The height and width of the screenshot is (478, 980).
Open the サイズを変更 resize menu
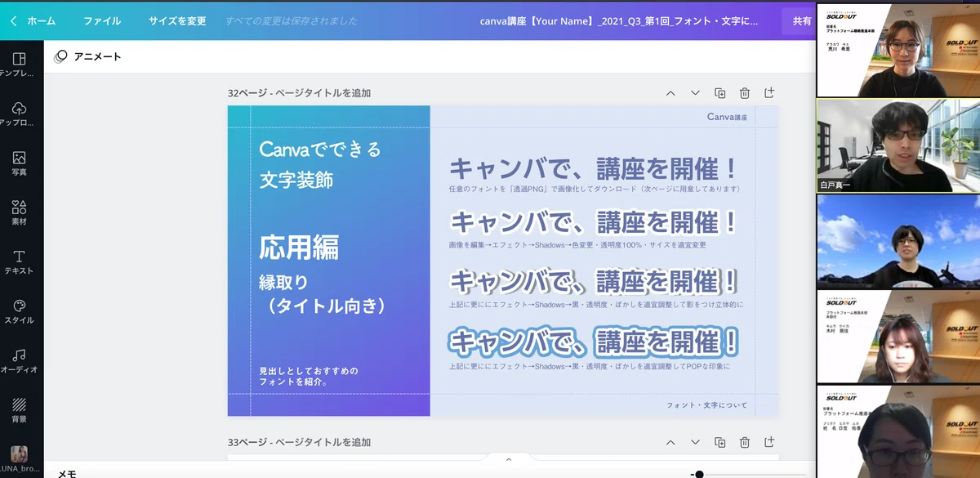pyautogui.click(x=177, y=20)
